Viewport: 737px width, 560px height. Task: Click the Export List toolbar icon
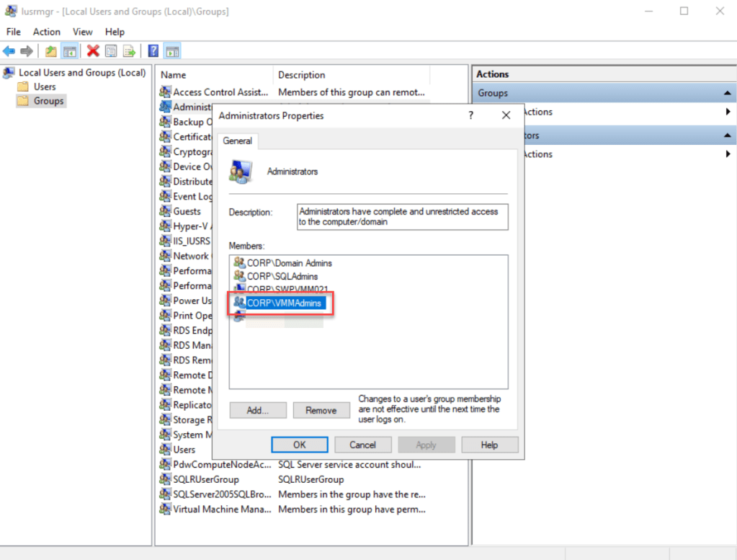click(x=130, y=51)
